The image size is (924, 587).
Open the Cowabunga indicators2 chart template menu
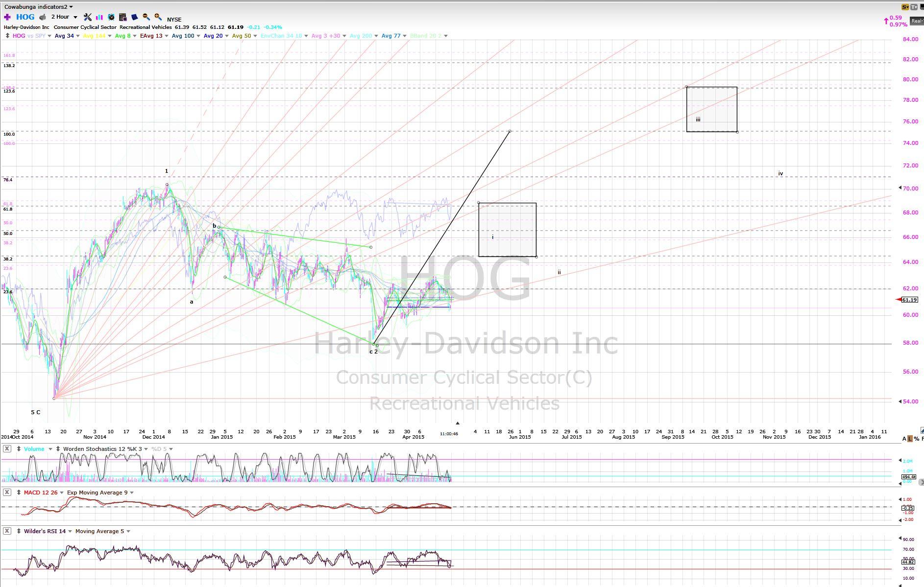click(x=39, y=7)
